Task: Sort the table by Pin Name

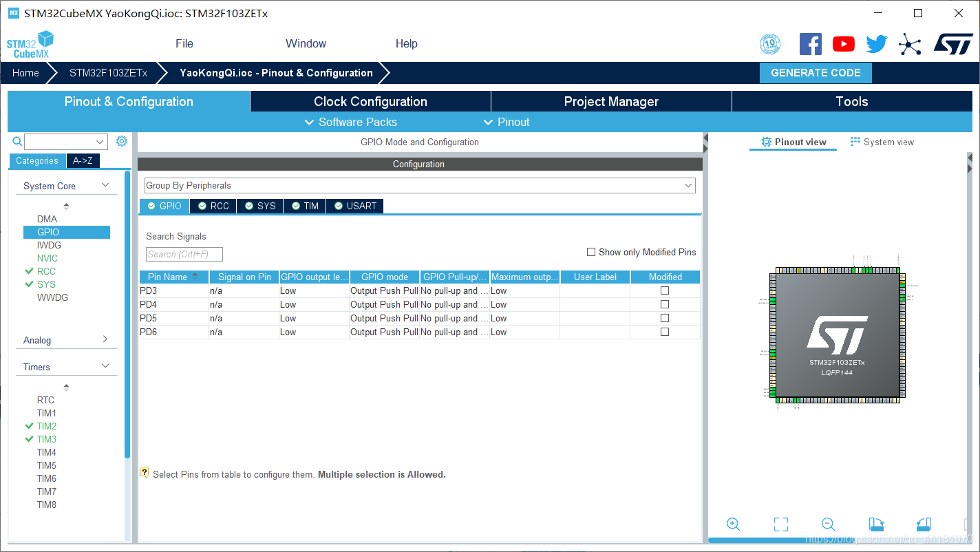Action: pyautogui.click(x=174, y=277)
